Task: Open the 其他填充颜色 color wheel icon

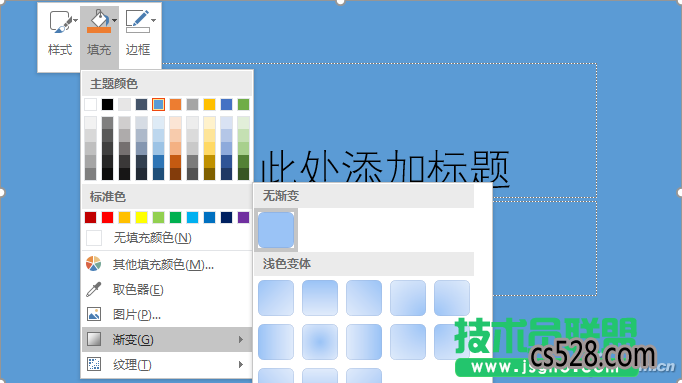Action: point(94,264)
